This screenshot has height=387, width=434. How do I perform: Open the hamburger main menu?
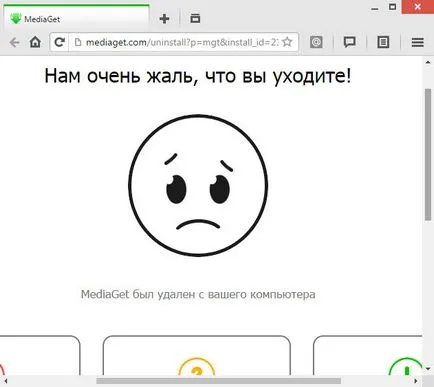coord(417,42)
